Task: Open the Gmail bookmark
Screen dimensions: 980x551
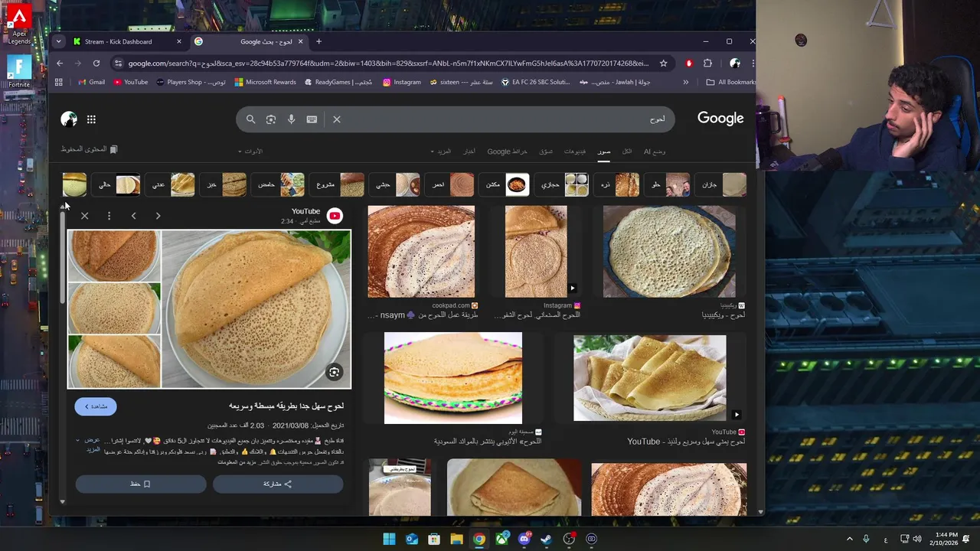Action: 91,82
